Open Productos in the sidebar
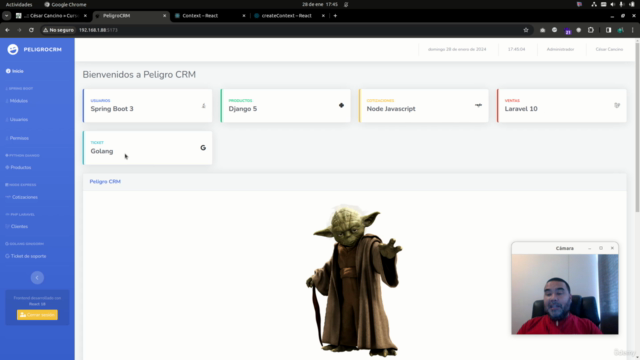This screenshot has height=360, width=640. pos(18,167)
